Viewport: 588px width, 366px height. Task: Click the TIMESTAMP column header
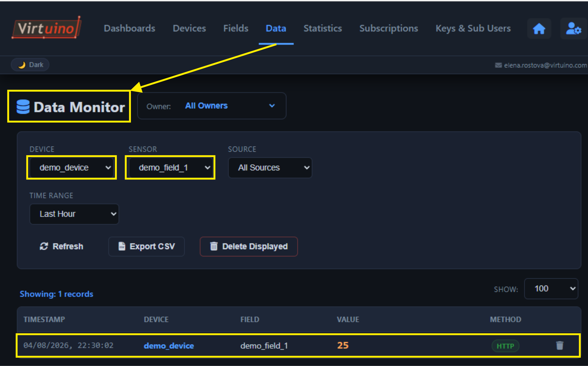tap(44, 320)
